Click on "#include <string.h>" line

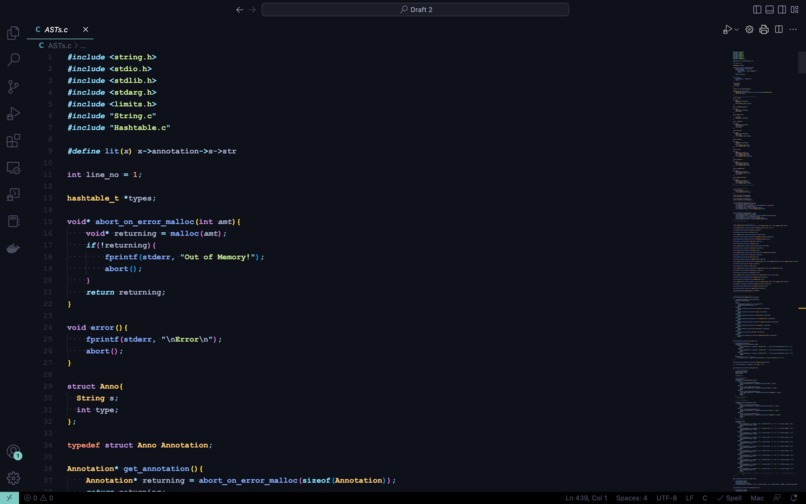pos(112,57)
